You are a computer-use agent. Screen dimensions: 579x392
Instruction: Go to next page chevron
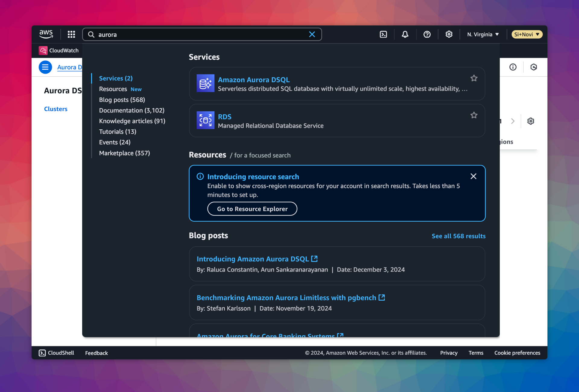pyautogui.click(x=513, y=121)
